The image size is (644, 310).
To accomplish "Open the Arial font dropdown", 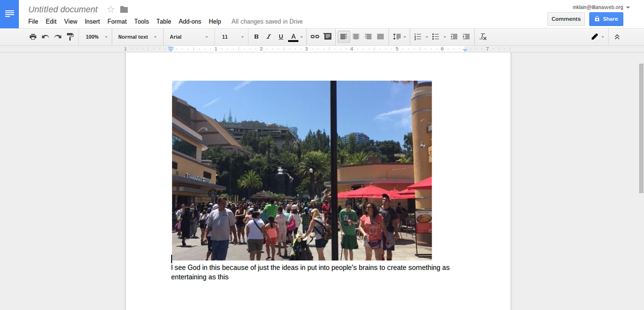I will click(x=189, y=37).
